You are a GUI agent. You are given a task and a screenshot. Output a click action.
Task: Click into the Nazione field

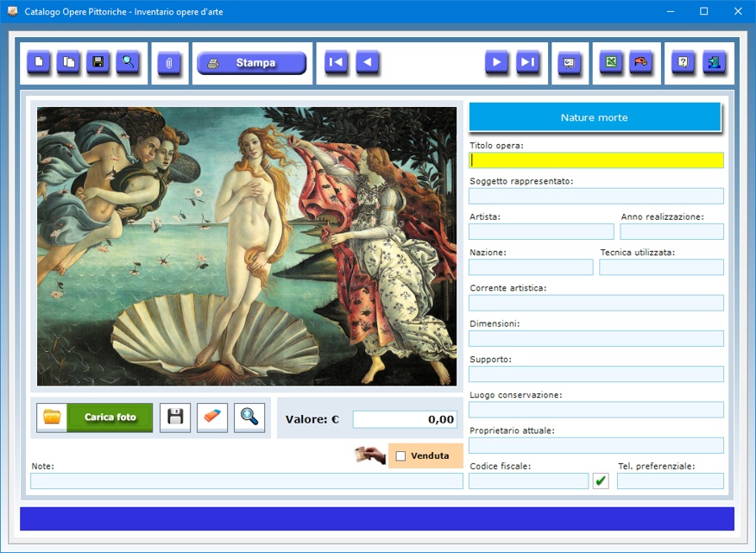coord(531,267)
